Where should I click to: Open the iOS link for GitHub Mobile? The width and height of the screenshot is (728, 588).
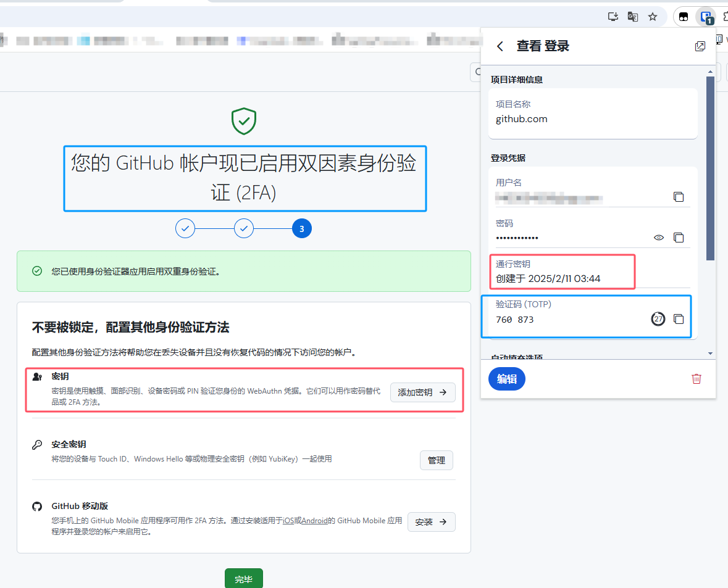click(x=288, y=521)
